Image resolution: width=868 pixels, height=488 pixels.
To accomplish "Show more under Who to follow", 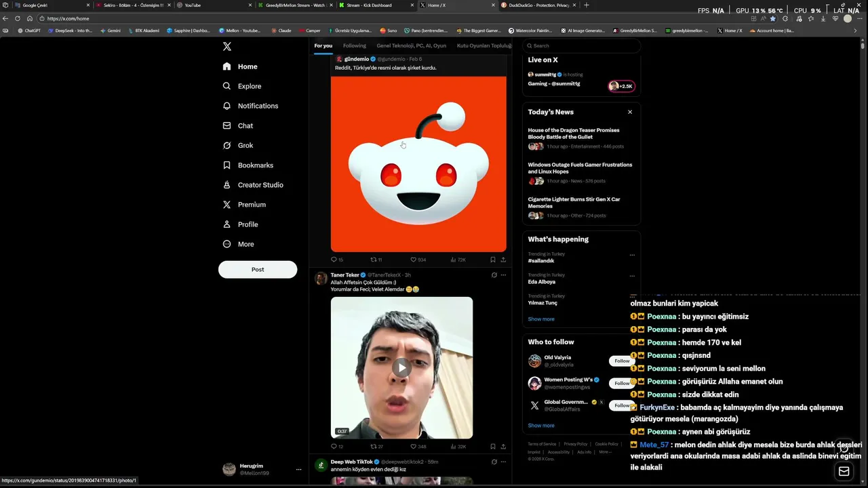I will (x=541, y=426).
